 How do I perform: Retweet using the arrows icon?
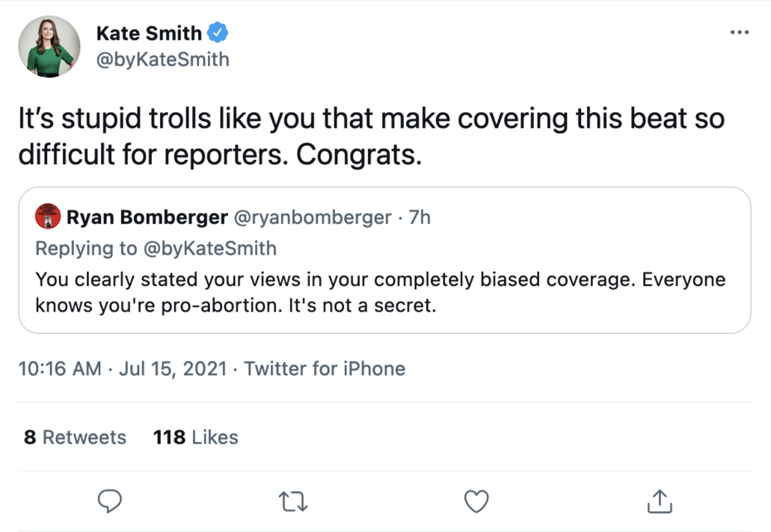293,501
